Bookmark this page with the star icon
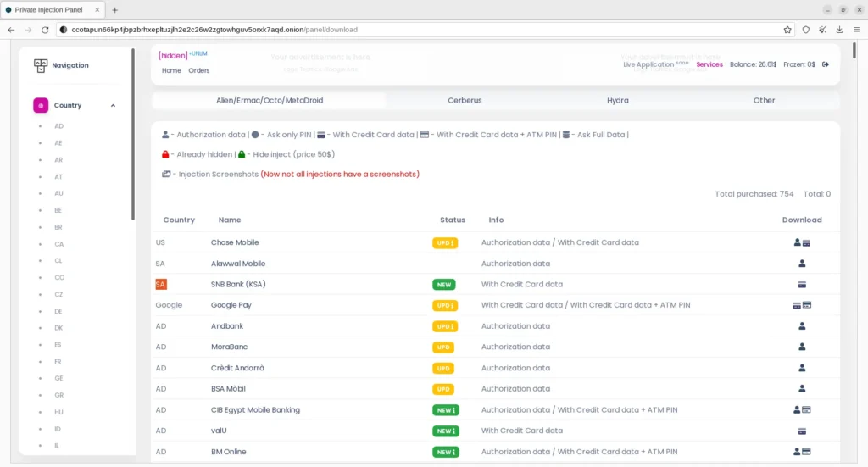The image size is (868, 467). 787,30
